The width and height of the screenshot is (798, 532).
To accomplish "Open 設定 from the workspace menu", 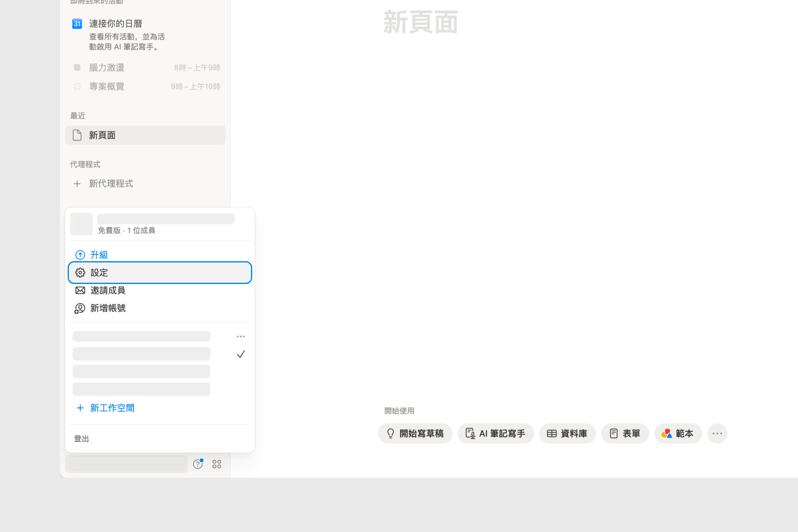I will point(160,273).
